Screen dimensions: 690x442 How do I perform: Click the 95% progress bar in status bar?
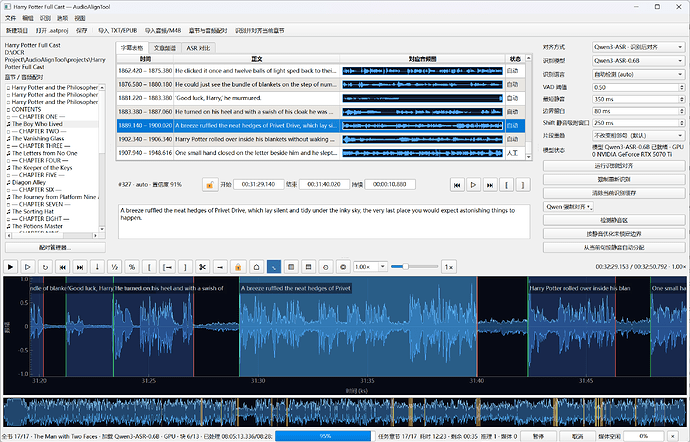325,436
